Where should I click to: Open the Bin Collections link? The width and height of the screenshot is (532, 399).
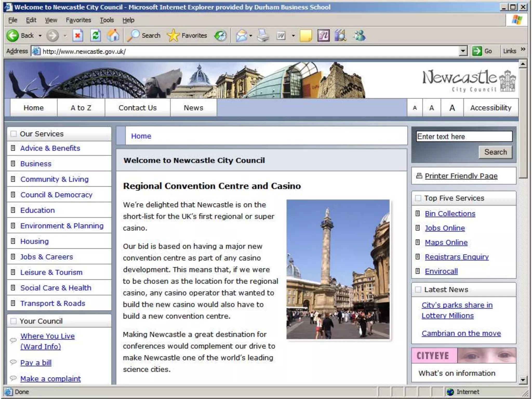450,214
